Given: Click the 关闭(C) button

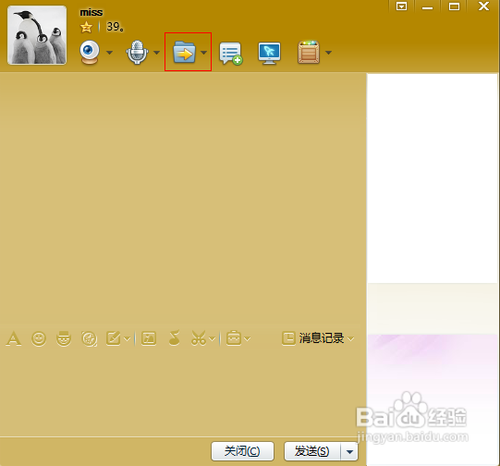Looking at the screenshot, I should (242, 451).
